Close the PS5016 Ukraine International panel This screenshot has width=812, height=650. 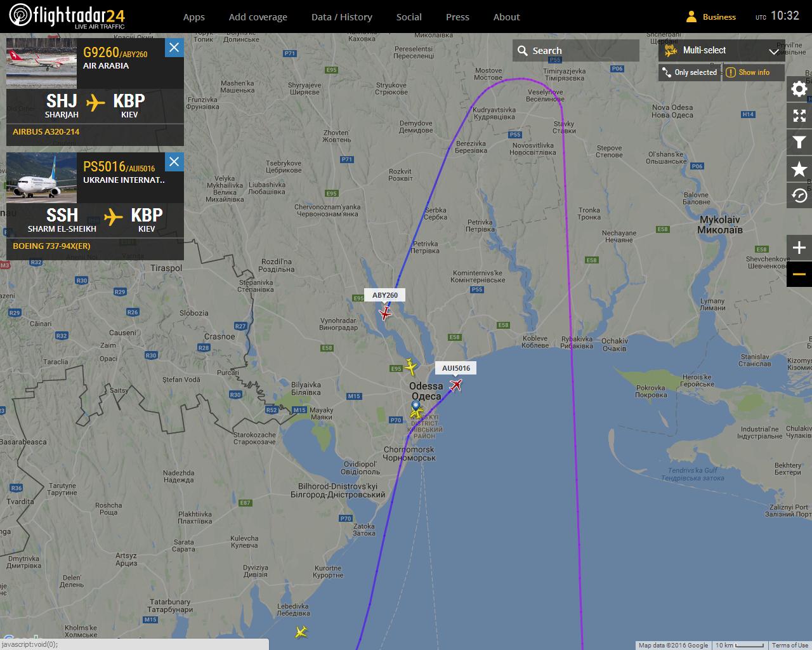[174, 162]
